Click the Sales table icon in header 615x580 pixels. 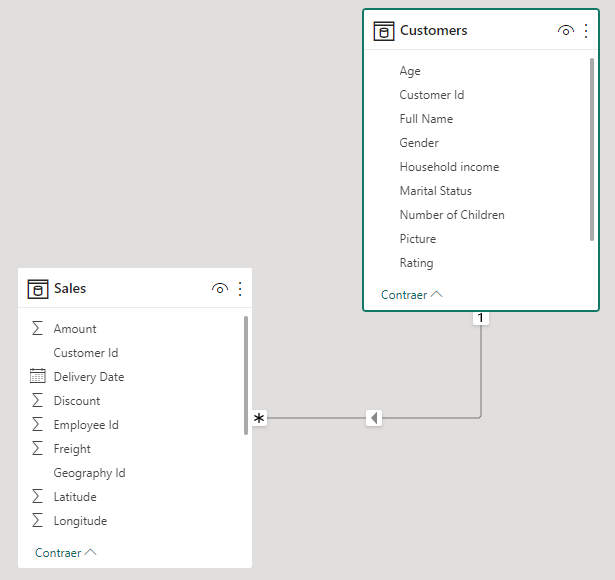(38, 289)
